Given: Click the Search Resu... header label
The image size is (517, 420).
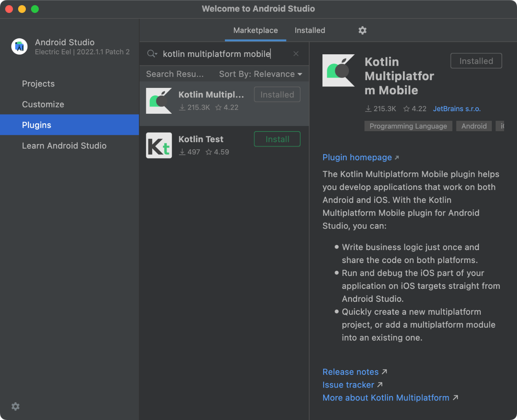Looking at the screenshot, I should tap(175, 74).
